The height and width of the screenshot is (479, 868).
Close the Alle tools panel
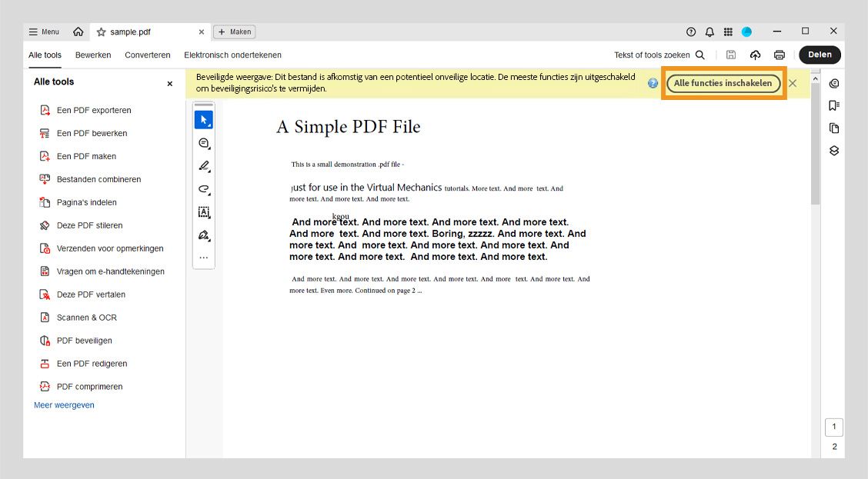point(170,84)
